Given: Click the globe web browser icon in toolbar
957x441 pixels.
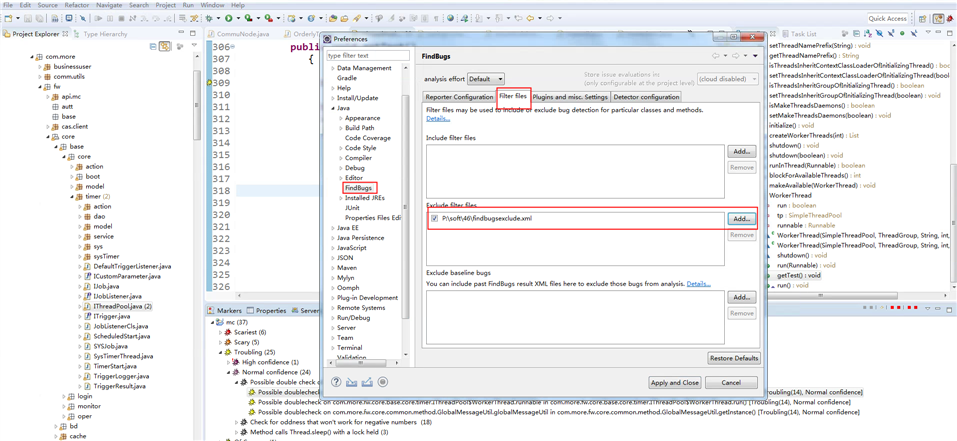Looking at the screenshot, I should (x=450, y=18).
